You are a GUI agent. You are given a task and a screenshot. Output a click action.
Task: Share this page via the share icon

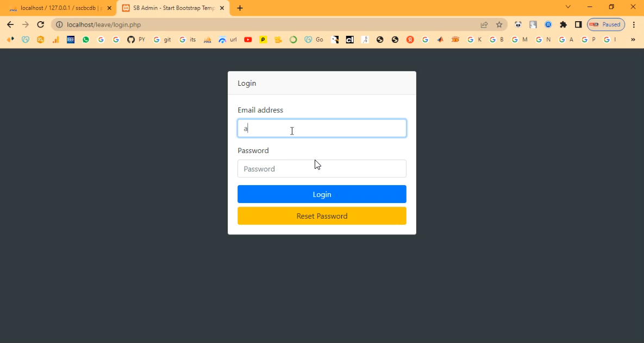[484, 24]
